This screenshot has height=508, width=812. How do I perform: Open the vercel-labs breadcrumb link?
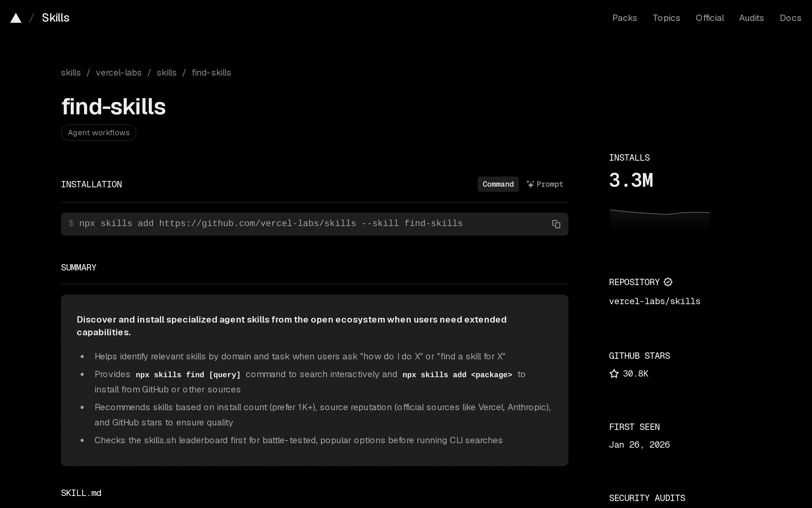pyautogui.click(x=118, y=73)
